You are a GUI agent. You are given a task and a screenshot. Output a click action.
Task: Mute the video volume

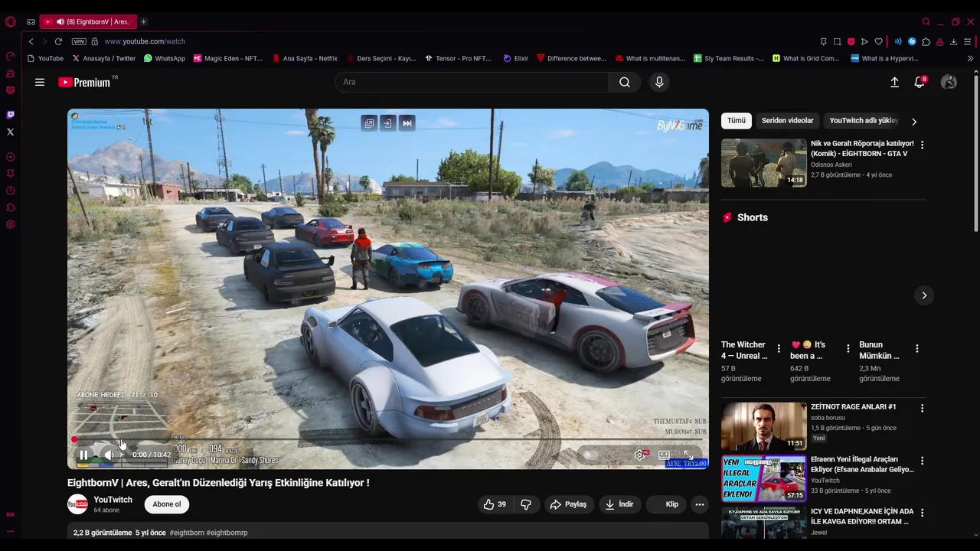click(x=109, y=455)
